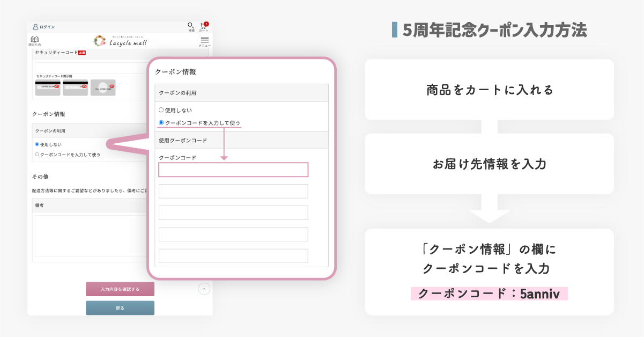Click the last coupon code field
Image resolution: width=644 pixels, height=337 pixels.
click(233, 255)
